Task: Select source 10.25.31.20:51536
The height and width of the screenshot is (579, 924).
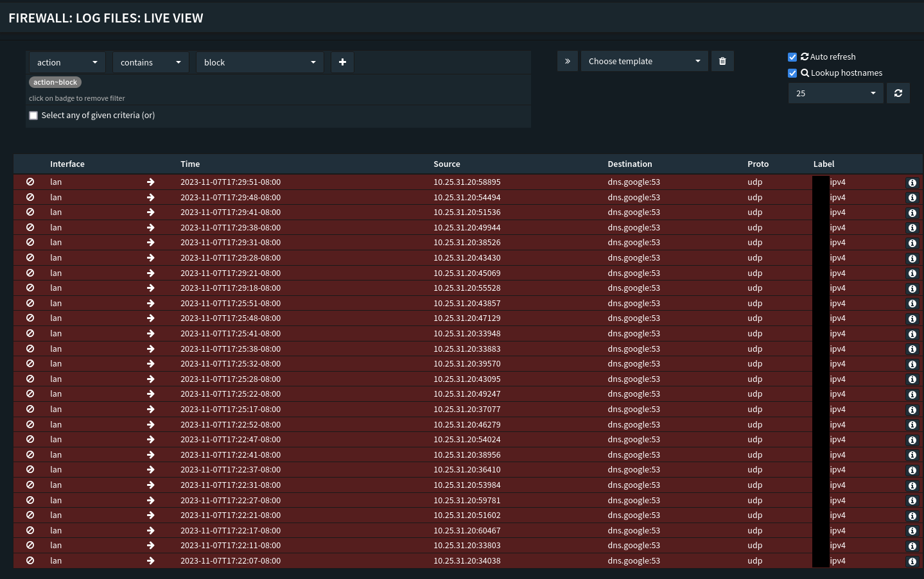Action: tap(467, 212)
